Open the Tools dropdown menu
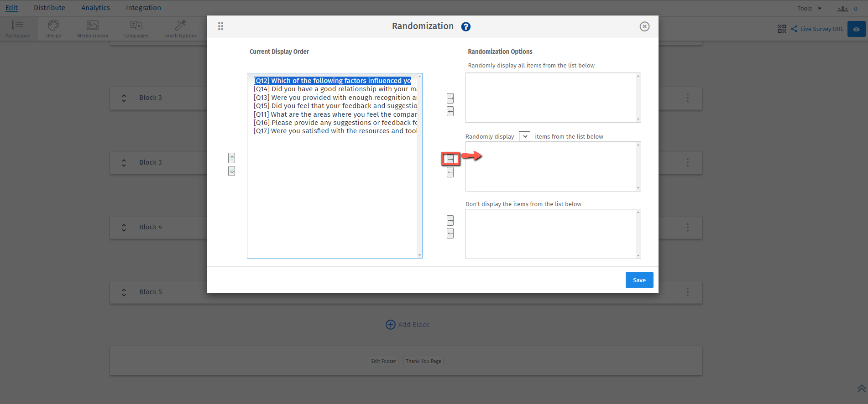 click(809, 8)
